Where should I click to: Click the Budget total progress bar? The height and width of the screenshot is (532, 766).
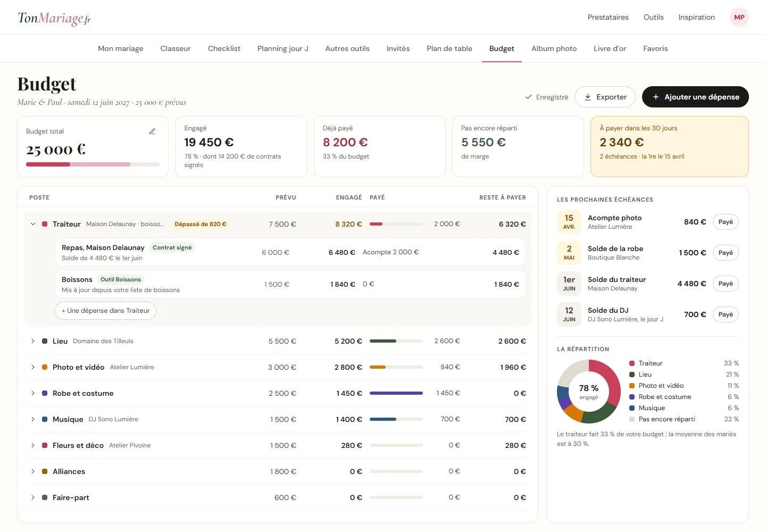pos(93,164)
